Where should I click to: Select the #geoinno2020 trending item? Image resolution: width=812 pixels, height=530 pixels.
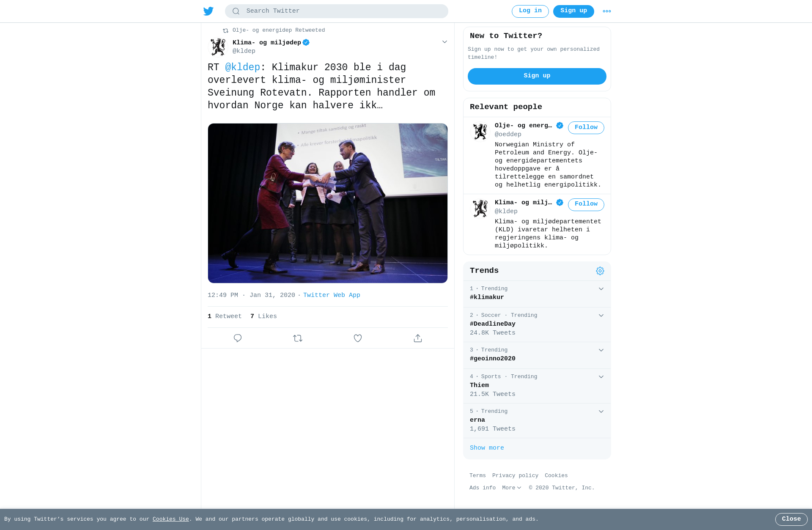click(x=537, y=355)
